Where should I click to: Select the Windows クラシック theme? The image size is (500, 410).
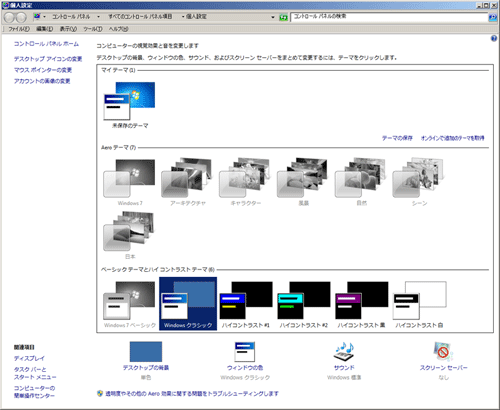(x=188, y=303)
